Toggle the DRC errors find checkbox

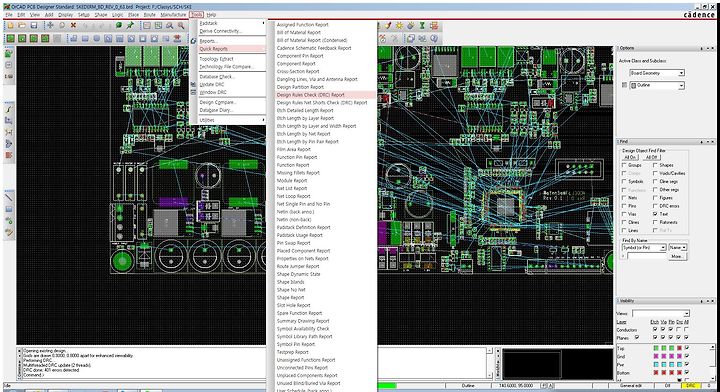tap(655, 206)
